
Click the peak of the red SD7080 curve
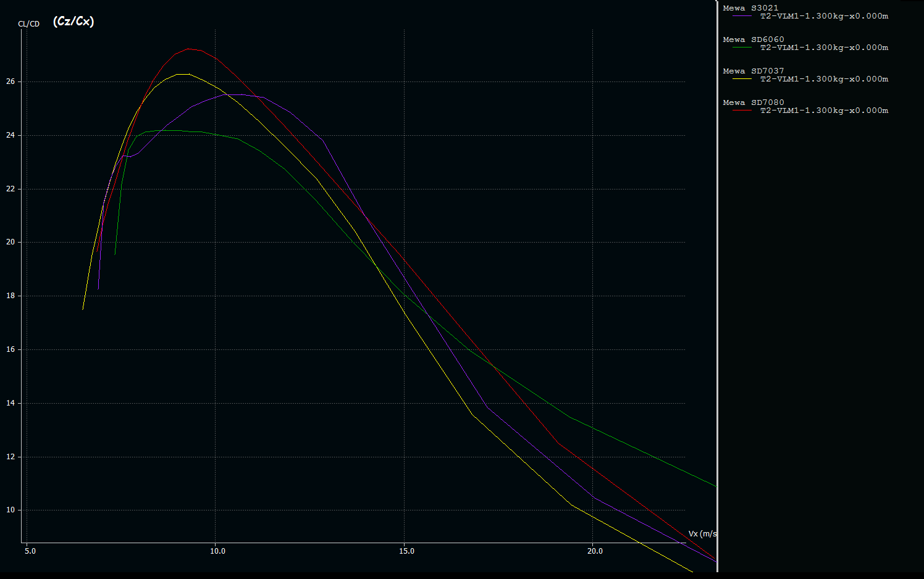click(189, 49)
